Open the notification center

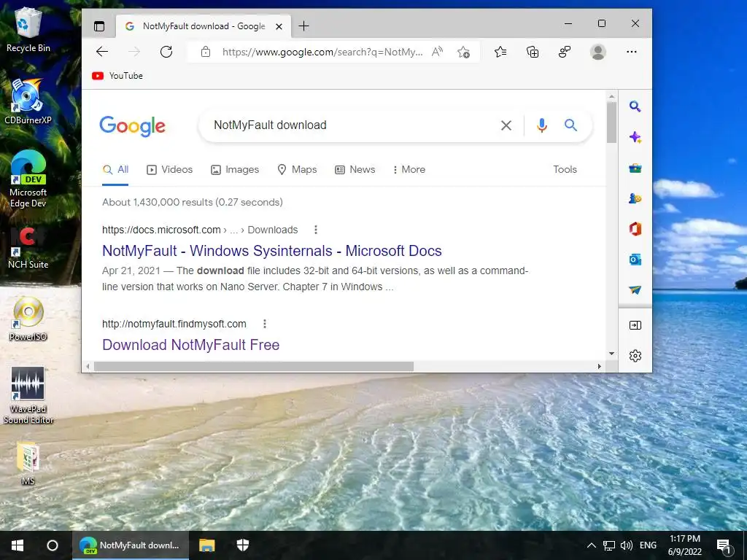pos(724,546)
